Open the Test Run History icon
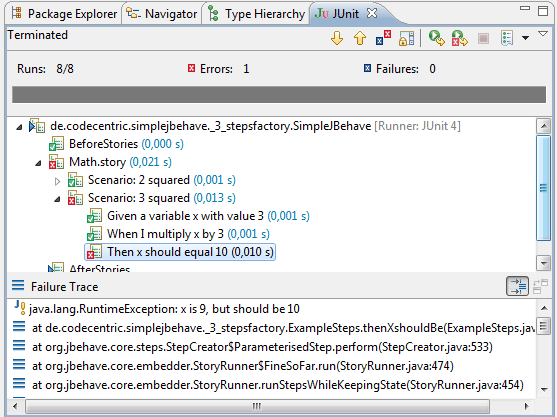Screen dimensions: 557x417 tap(507, 38)
